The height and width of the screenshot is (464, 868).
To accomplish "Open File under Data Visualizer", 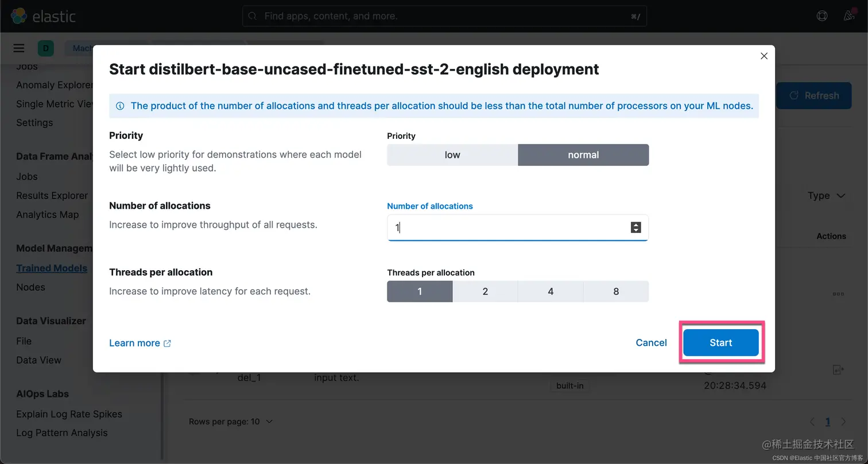I will [24, 341].
